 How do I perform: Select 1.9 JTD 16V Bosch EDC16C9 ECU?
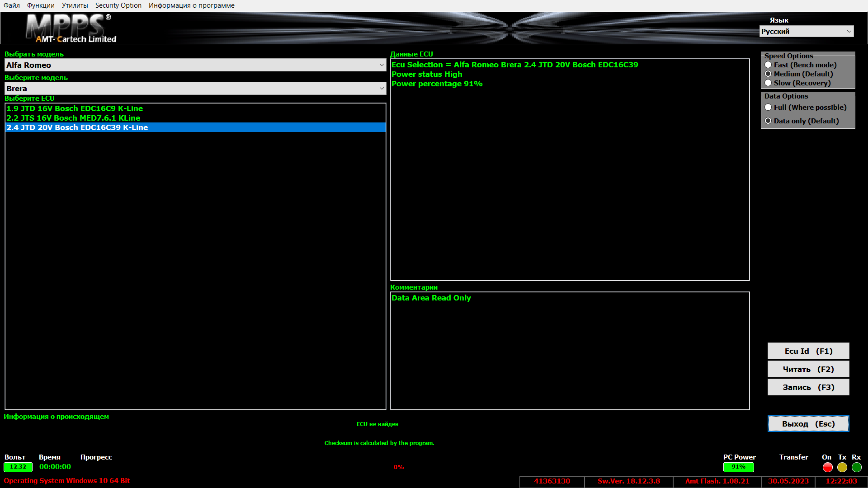point(75,108)
